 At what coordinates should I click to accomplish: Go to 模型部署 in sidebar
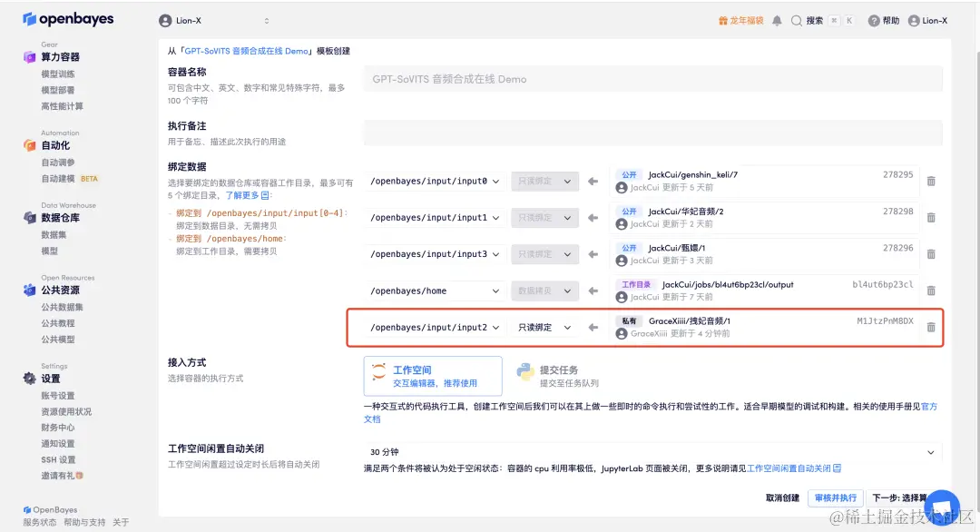click(x=57, y=90)
